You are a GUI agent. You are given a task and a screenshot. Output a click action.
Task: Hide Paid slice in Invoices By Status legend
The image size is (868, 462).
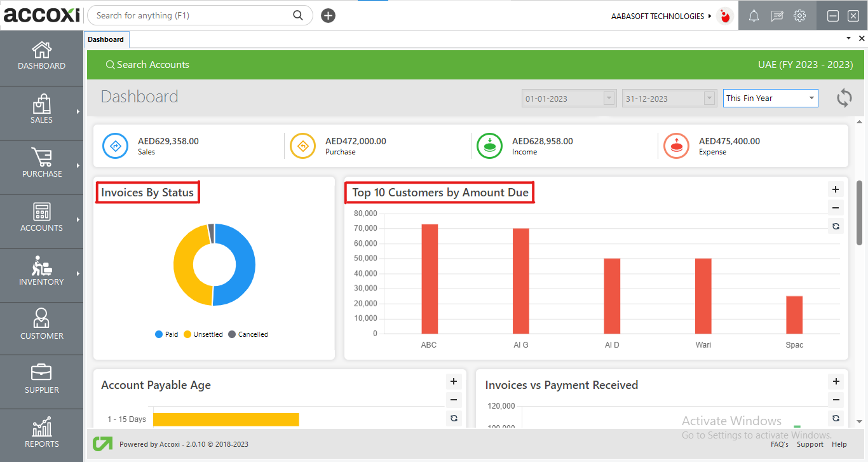tap(166, 334)
